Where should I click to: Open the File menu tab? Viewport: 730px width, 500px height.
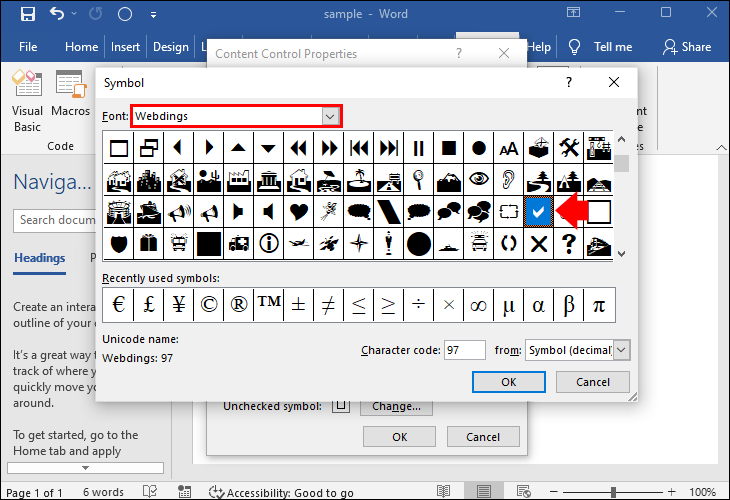(x=27, y=46)
